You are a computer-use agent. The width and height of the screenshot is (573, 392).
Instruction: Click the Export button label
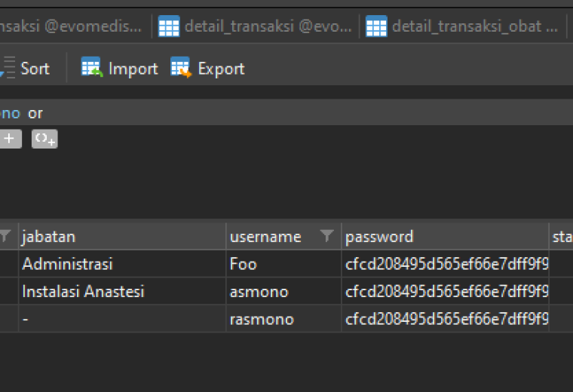(221, 69)
